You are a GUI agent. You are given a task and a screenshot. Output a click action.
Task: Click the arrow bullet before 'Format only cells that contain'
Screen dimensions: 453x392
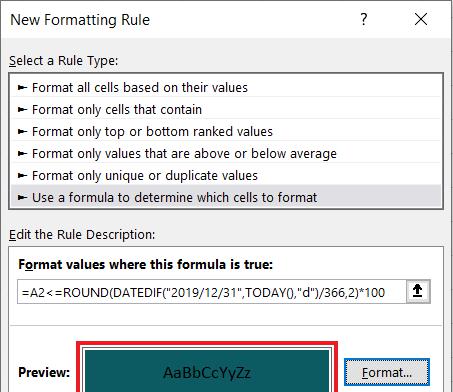click(22, 110)
